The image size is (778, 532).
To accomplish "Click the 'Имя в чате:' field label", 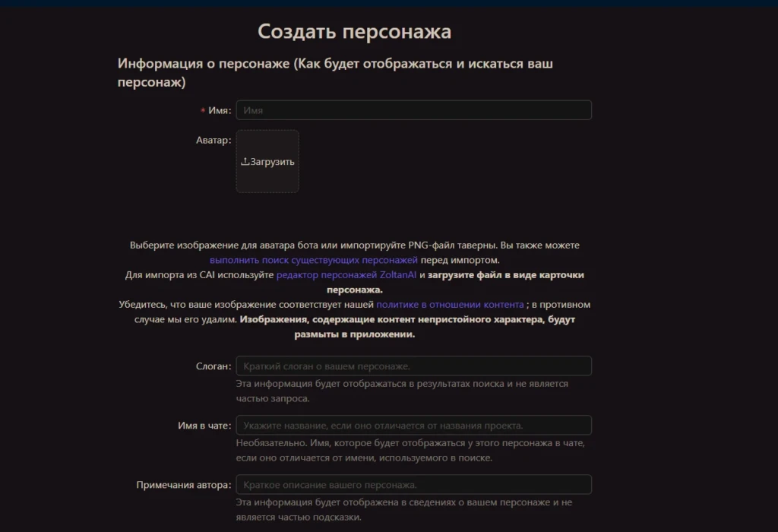I will [204, 426].
